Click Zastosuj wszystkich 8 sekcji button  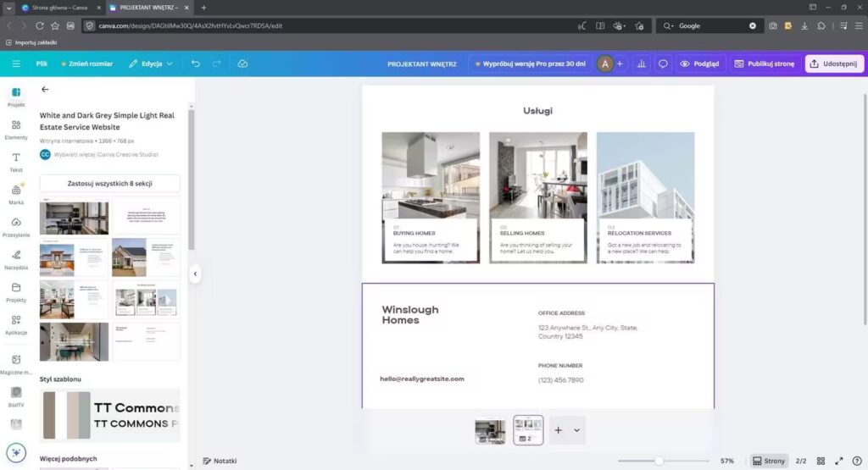pyautogui.click(x=109, y=183)
